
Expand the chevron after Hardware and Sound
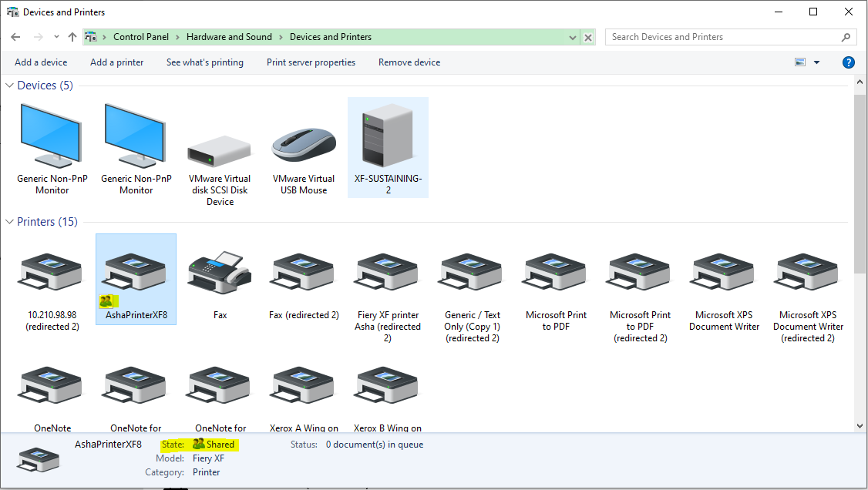[x=281, y=37]
